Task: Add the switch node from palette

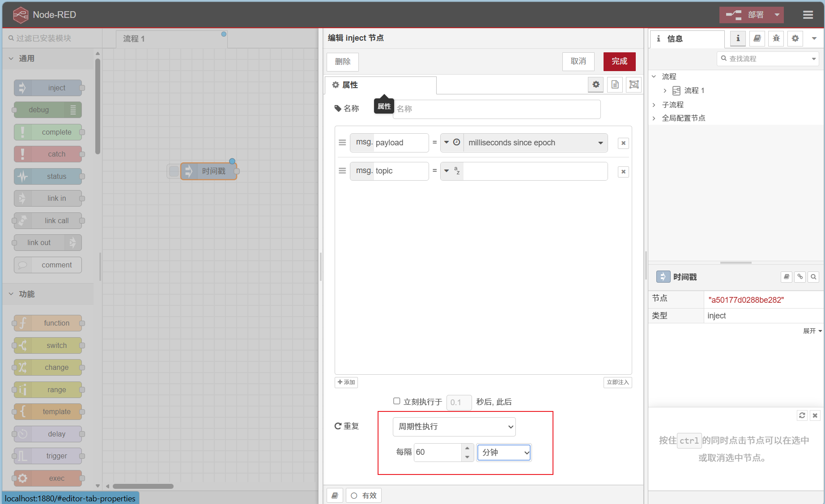Action: click(x=48, y=346)
